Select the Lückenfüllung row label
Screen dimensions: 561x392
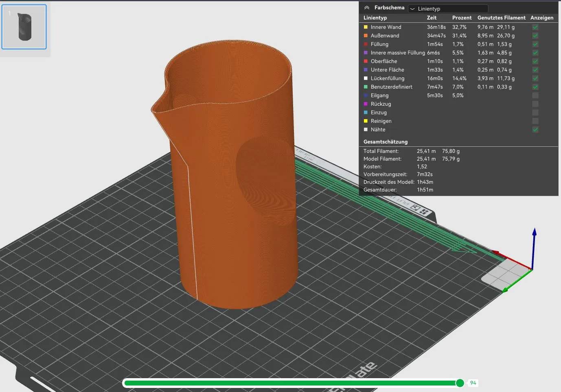pos(388,78)
